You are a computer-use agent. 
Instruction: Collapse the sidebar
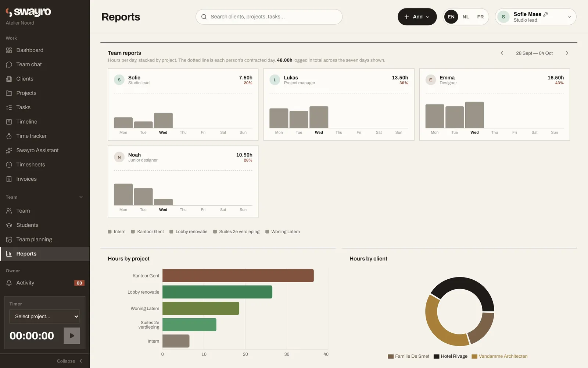click(x=69, y=361)
